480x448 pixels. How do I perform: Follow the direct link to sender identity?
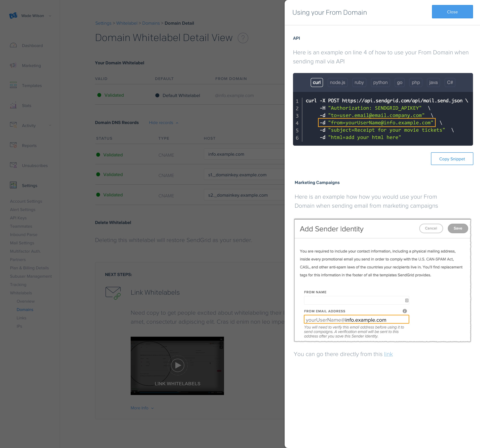click(x=388, y=354)
